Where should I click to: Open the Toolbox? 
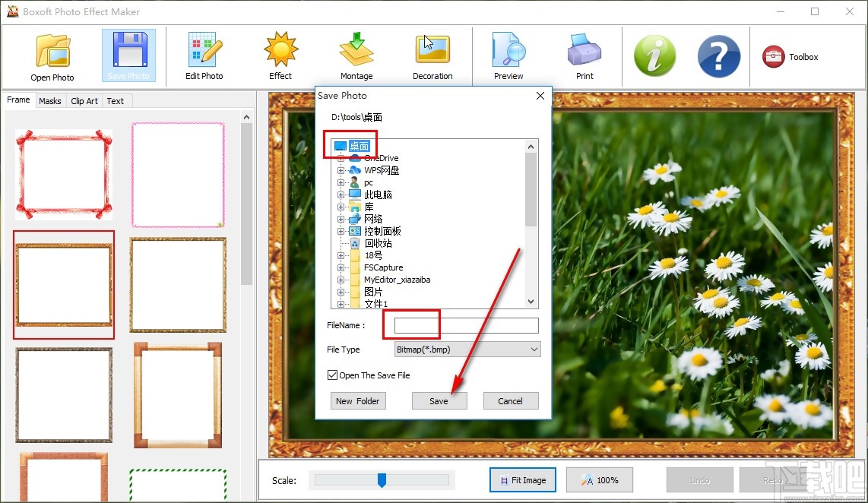click(x=790, y=56)
